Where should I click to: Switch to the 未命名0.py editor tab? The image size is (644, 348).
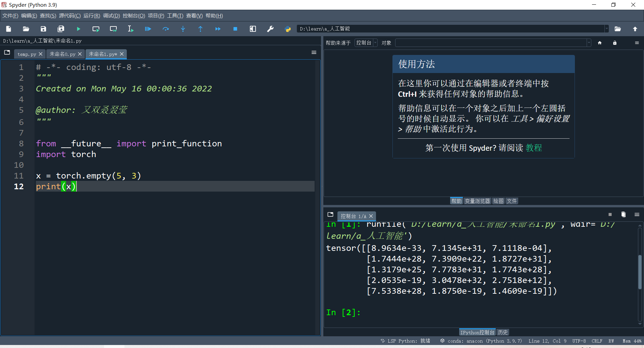click(x=63, y=54)
